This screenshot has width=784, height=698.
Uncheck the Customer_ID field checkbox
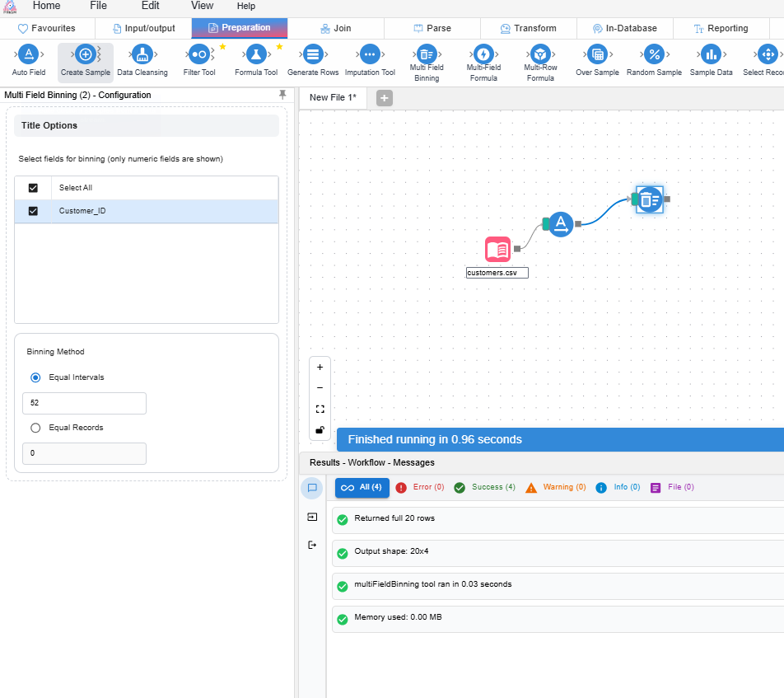click(34, 211)
